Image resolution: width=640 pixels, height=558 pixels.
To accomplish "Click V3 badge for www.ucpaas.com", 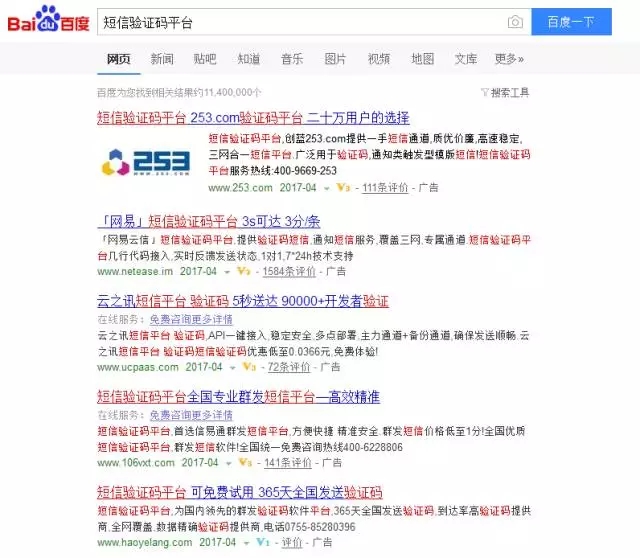I will click(249, 367).
